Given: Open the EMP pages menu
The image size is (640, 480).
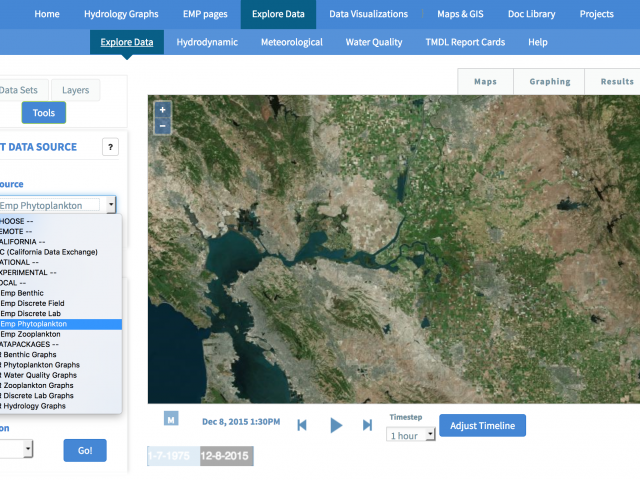Looking at the screenshot, I should point(205,14).
